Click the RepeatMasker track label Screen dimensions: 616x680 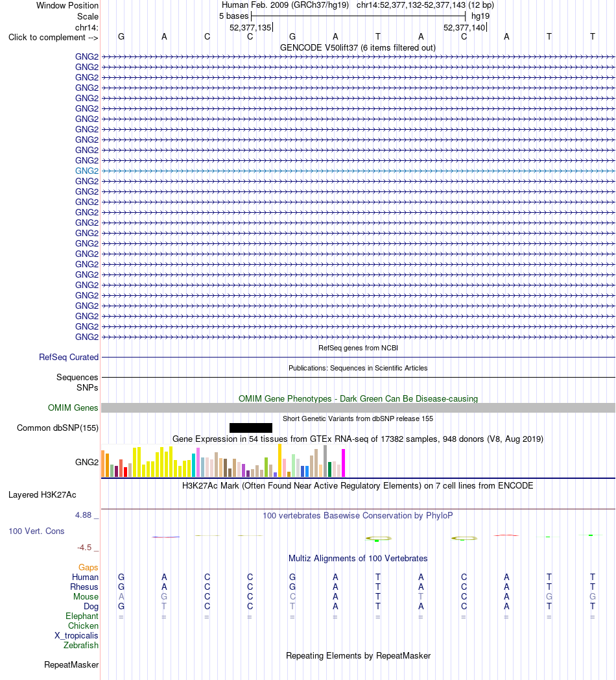pos(71,665)
